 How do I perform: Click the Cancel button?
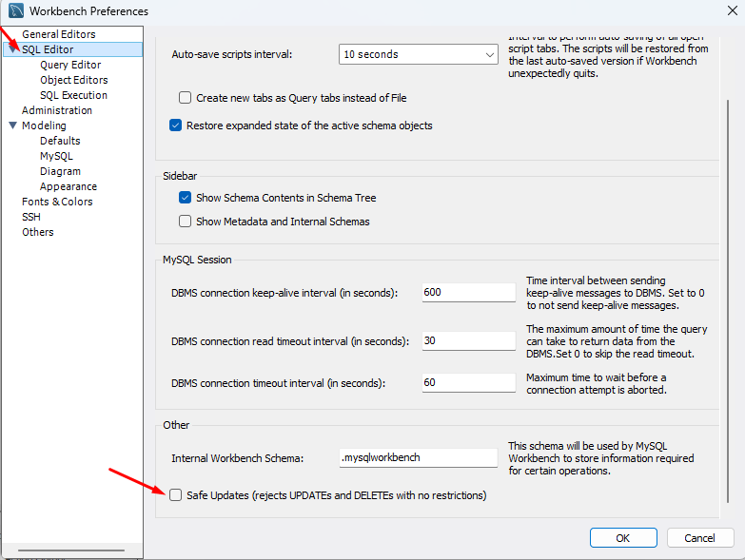(x=699, y=538)
